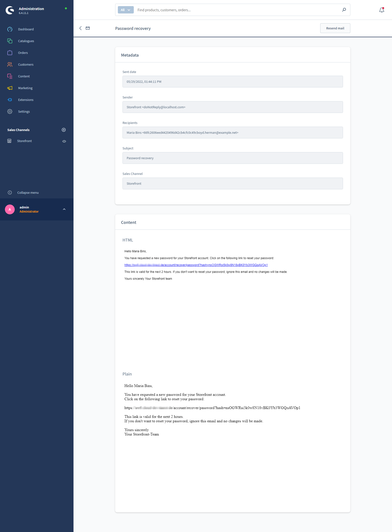This screenshot has height=532, width=392.
Task: Focus the Find products search field
Action: [238, 10]
